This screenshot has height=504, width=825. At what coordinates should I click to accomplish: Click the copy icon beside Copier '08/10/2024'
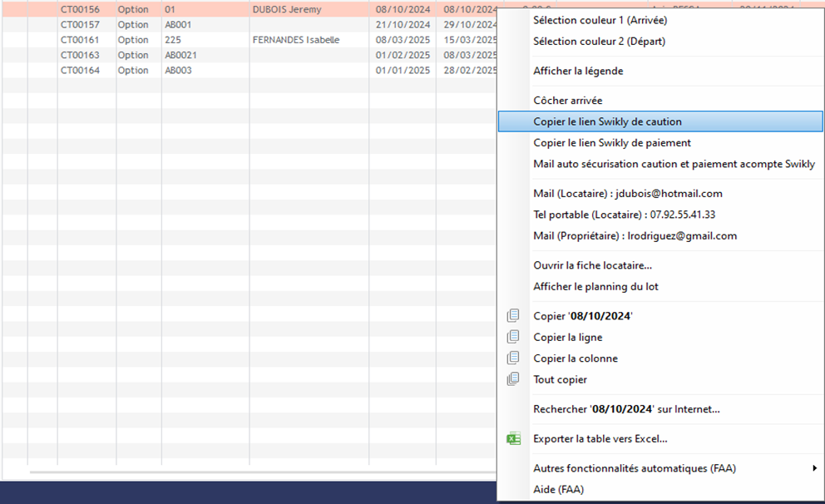(x=513, y=316)
